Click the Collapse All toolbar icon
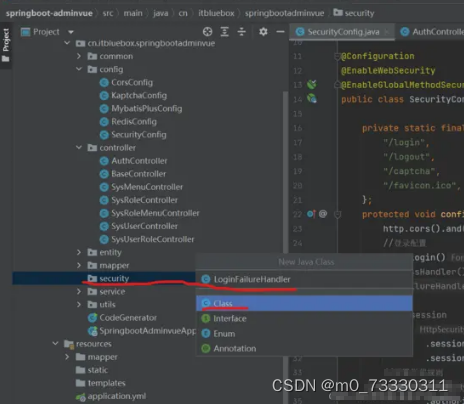Viewport: 464px width, 404px height. (x=242, y=32)
